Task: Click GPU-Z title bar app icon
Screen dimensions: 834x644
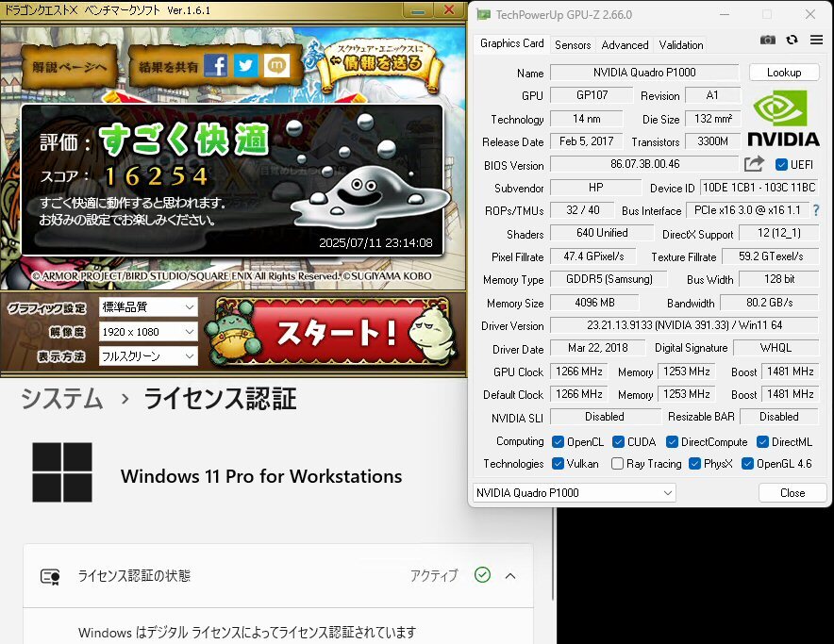Action: point(483,14)
